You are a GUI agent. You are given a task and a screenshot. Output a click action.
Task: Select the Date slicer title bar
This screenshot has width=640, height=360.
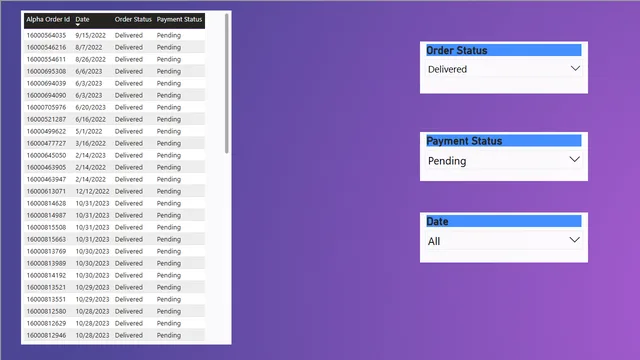504,221
